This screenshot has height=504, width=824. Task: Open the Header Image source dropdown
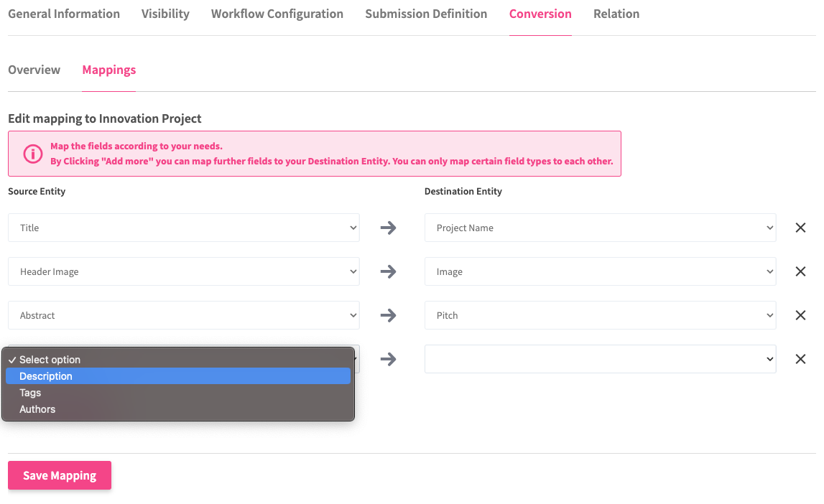(x=184, y=271)
